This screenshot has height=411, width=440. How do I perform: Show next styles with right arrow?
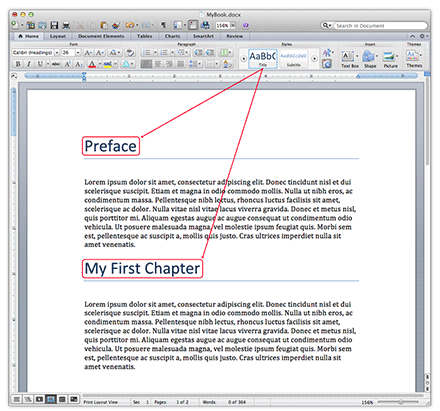pos(314,59)
